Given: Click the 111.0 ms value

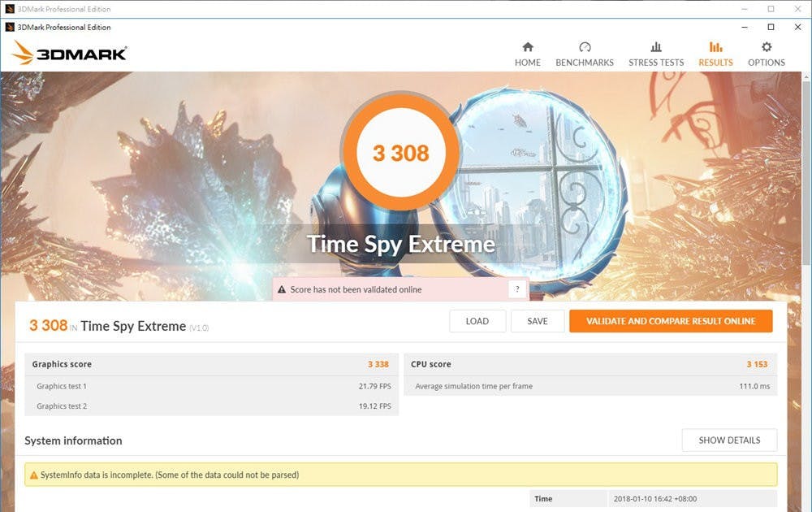Looking at the screenshot, I should point(754,386).
